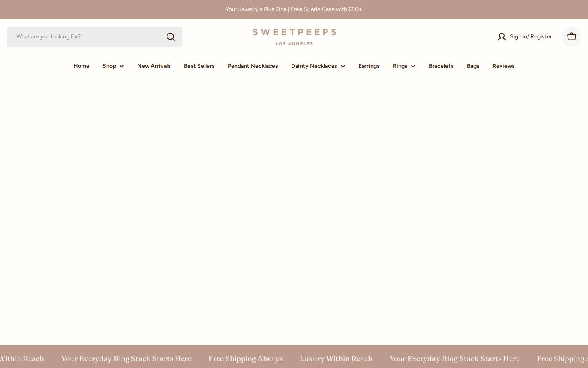Expand the Shop dropdown menu
This screenshot has width=588, height=368.
(x=113, y=66)
